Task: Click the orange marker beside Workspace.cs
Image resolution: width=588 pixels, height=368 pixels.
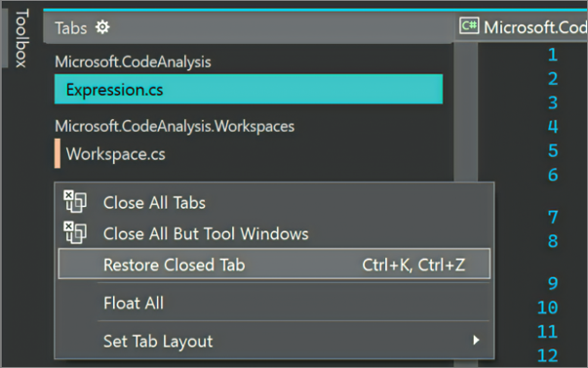Action: [58, 153]
